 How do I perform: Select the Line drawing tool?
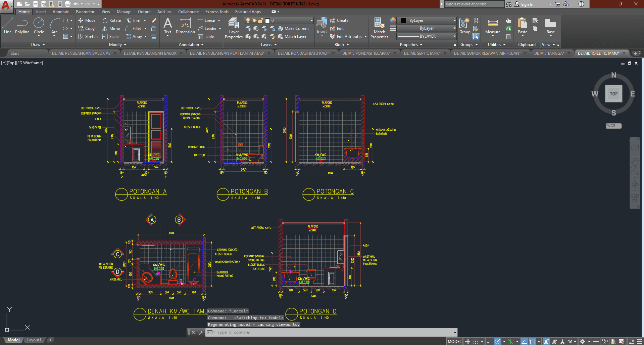[8, 26]
